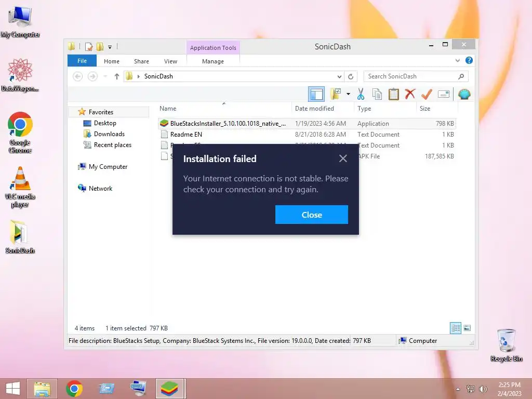The height and width of the screenshot is (399, 532).
Task: Refresh the SonicDash folder view
Action: point(351,76)
